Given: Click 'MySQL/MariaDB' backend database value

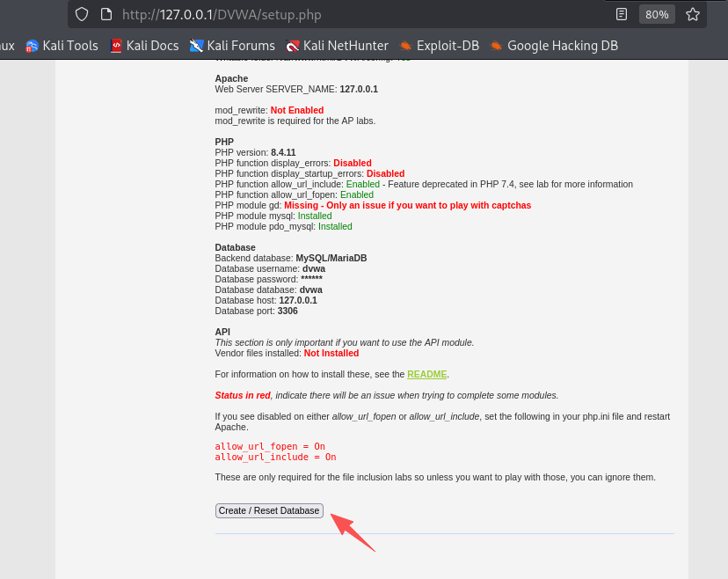Looking at the screenshot, I should (331, 258).
